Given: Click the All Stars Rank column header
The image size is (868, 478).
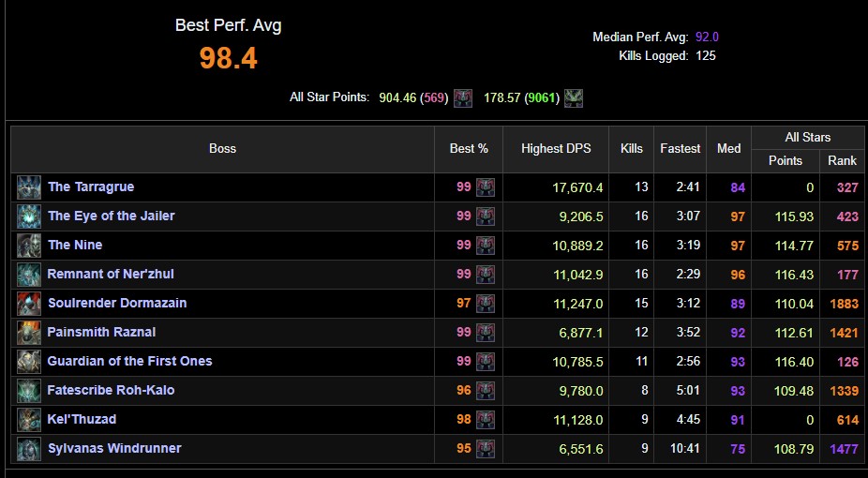Looking at the screenshot, I should pyautogui.click(x=842, y=161).
